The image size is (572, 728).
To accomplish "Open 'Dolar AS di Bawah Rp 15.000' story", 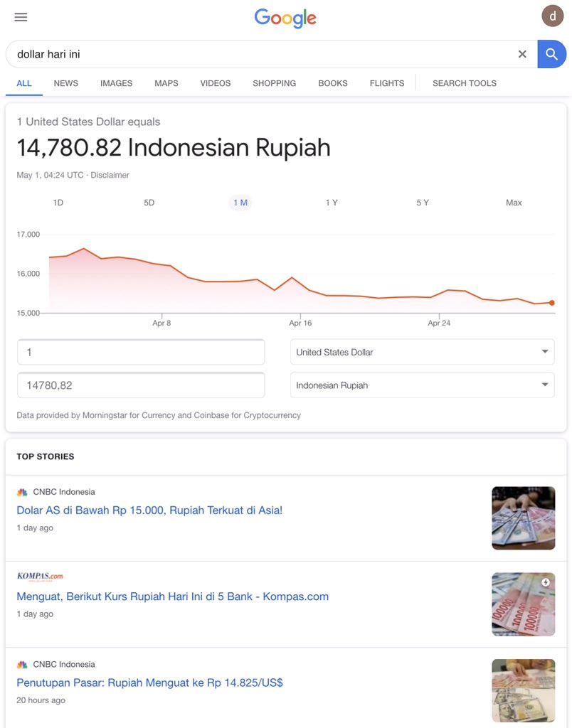I will pyautogui.click(x=149, y=510).
